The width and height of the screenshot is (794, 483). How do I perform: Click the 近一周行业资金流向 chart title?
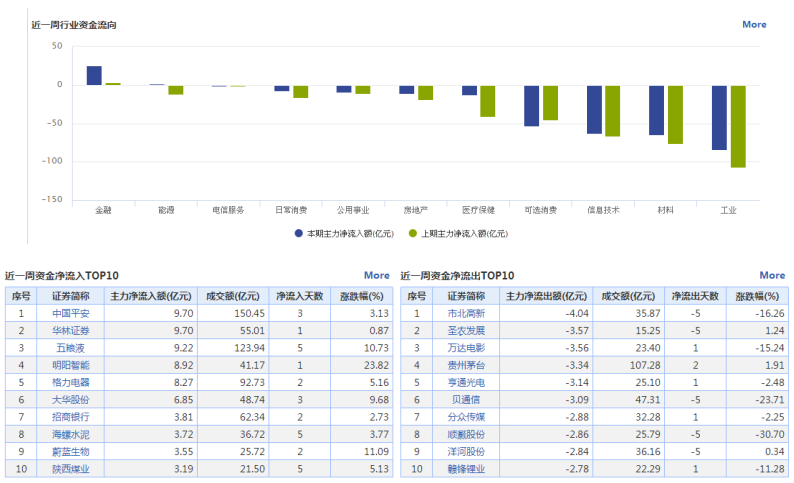74,25
